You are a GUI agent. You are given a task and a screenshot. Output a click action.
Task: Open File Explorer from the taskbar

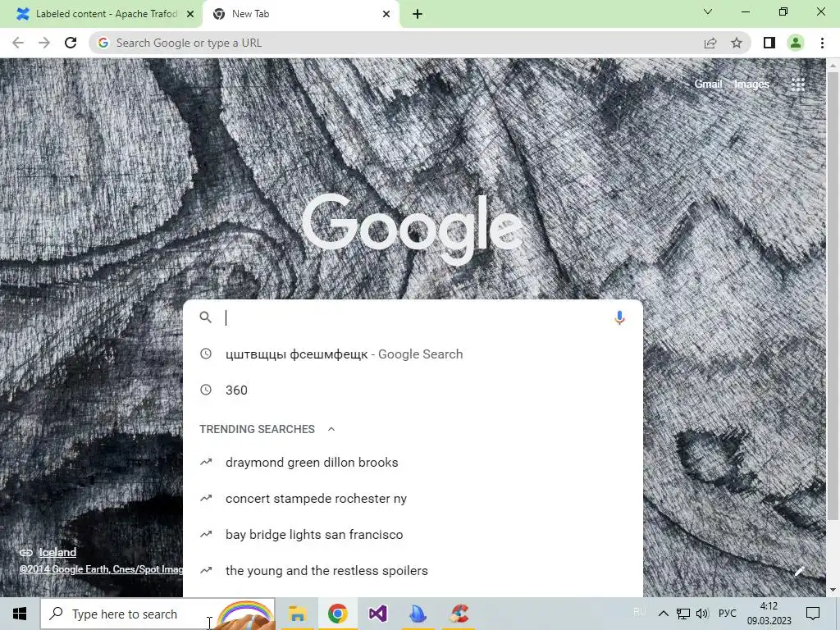pyautogui.click(x=297, y=614)
